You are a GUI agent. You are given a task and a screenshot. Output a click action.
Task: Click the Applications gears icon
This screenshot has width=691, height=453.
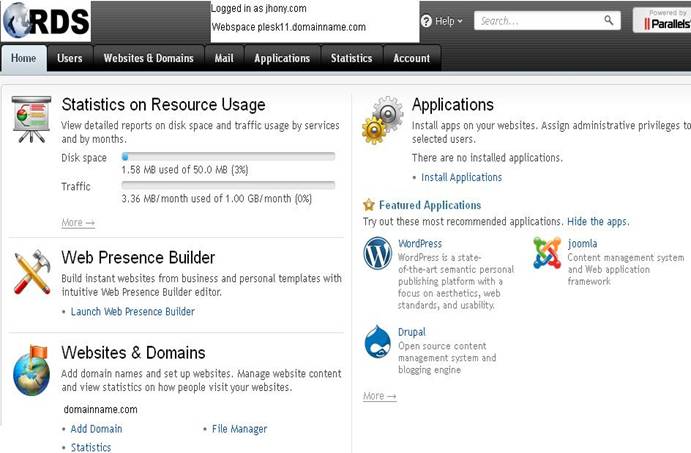(x=383, y=120)
